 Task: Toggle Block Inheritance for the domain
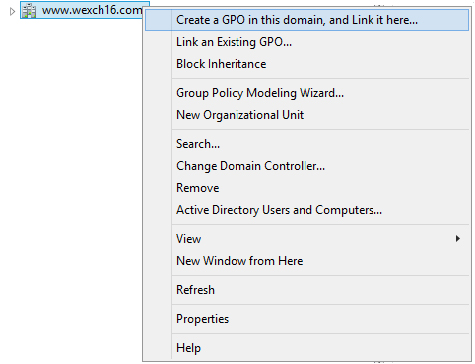click(x=307, y=64)
